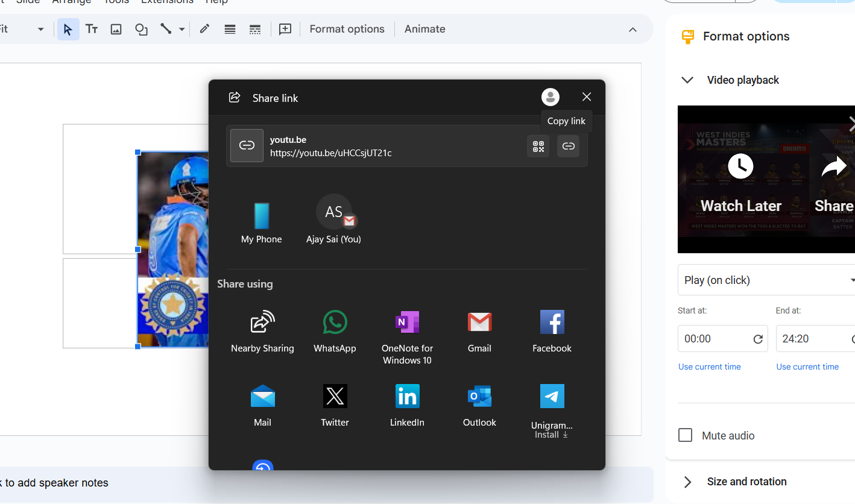The height and width of the screenshot is (504, 855).
Task: Select the Line tool
Action: (x=166, y=29)
